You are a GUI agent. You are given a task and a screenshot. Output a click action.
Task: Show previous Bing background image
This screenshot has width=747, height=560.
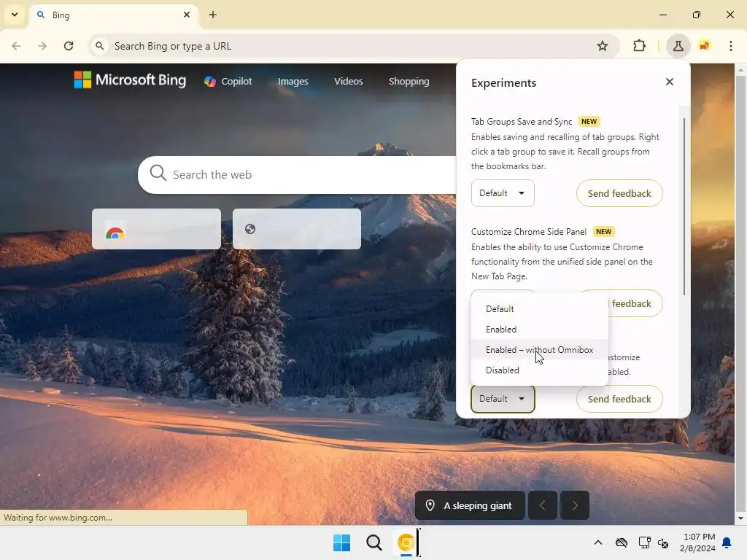(542, 506)
